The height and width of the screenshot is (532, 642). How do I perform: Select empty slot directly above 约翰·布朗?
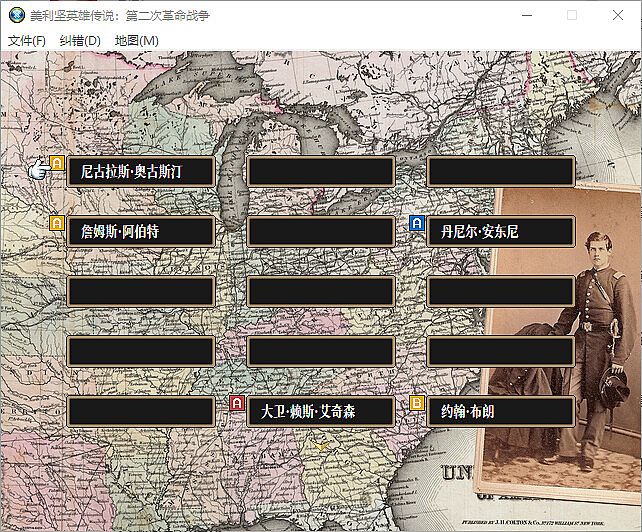coord(501,351)
